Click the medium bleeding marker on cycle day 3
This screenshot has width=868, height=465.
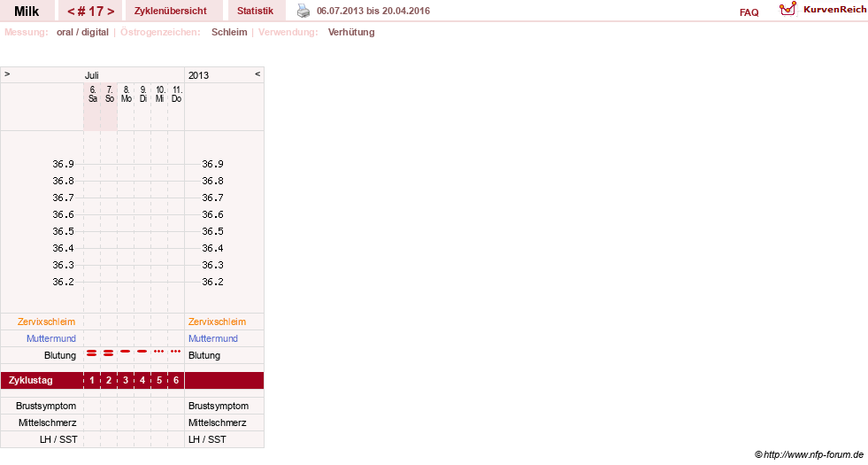(126, 352)
